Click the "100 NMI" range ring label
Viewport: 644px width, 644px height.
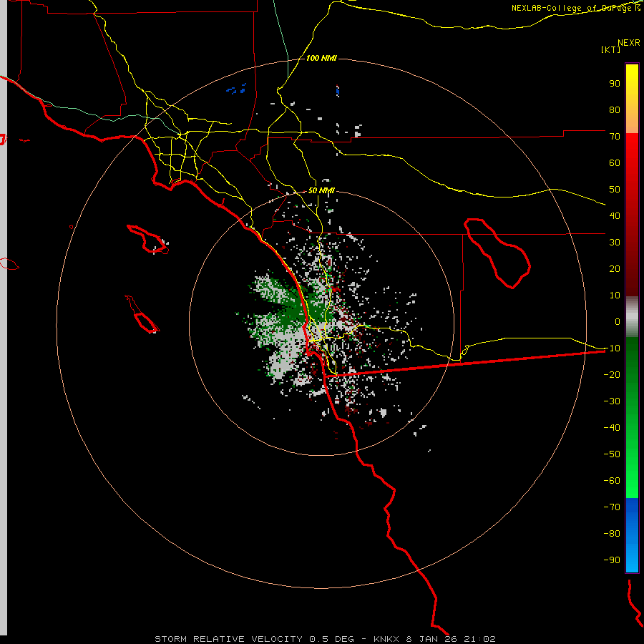point(321,58)
